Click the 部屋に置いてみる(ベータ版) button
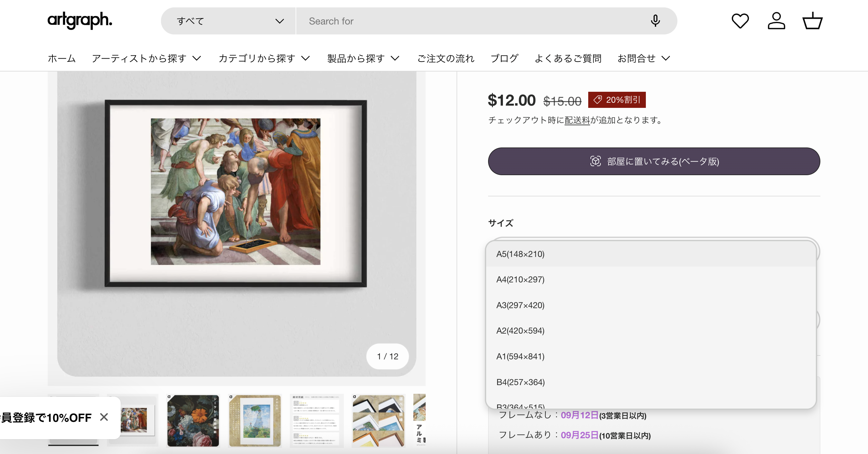The image size is (868, 454). tap(654, 161)
